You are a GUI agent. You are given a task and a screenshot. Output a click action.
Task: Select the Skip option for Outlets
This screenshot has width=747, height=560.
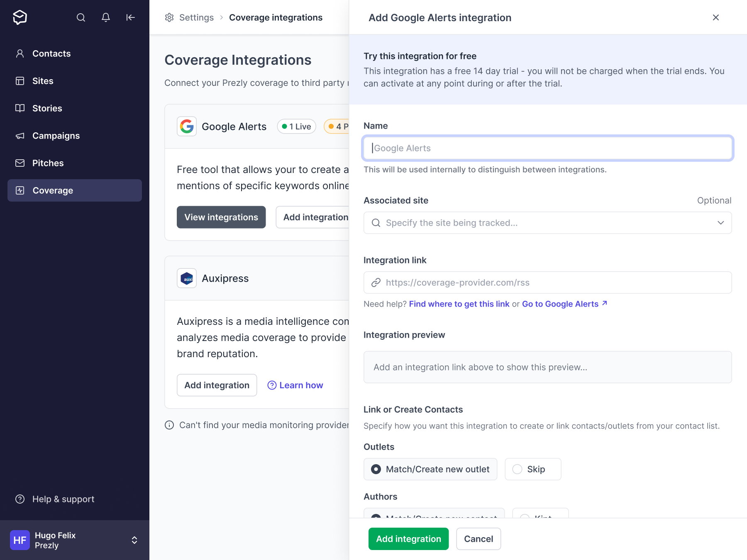pyautogui.click(x=533, y=469)
